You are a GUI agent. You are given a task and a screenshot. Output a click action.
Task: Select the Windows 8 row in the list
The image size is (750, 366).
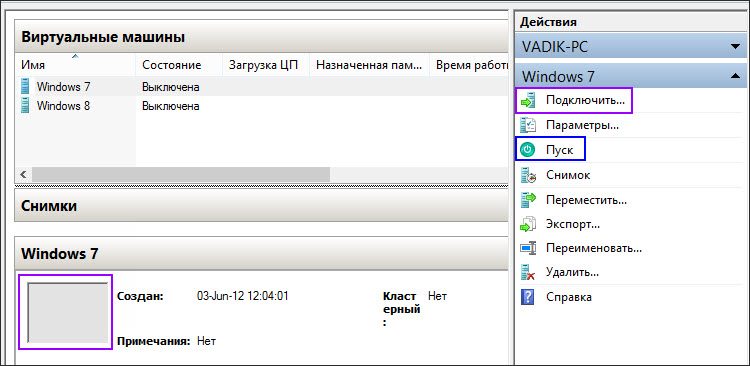point(261,105)
